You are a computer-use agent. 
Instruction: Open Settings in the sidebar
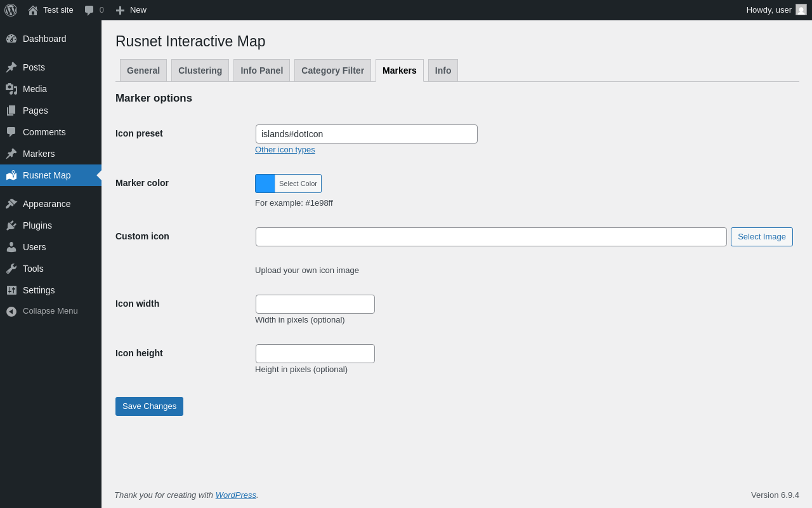(39, 290)
